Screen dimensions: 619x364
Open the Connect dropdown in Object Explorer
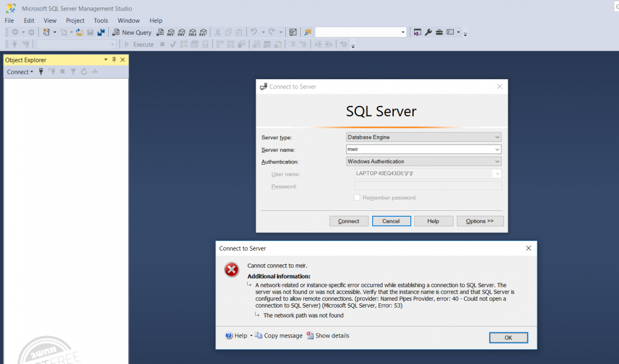click(20, 72)
